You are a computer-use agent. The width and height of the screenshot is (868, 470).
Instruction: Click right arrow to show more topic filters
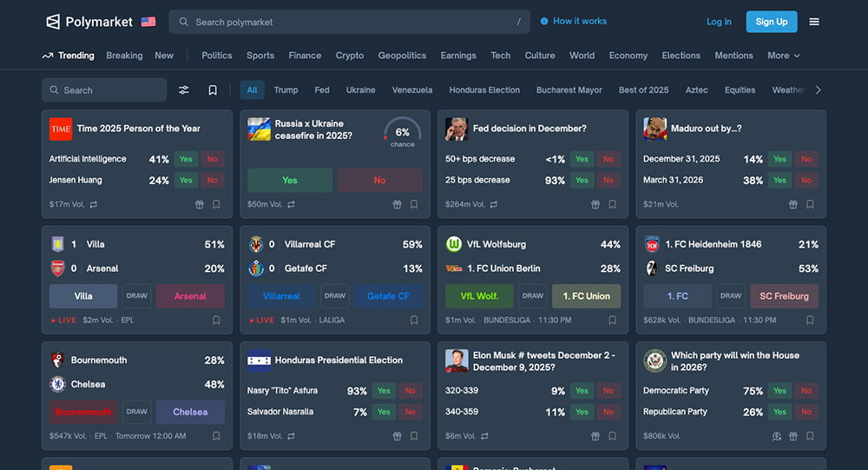[x=819, y=89]
